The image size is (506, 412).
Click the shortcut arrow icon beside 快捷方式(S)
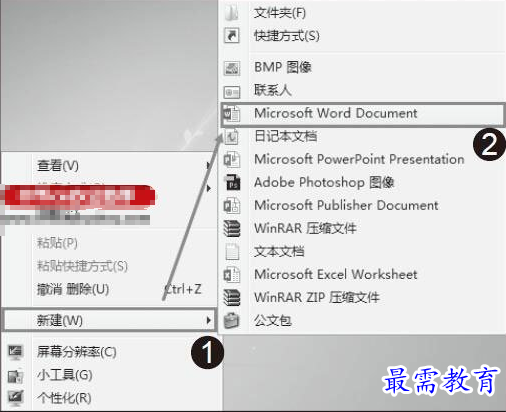tap(231, 35)
